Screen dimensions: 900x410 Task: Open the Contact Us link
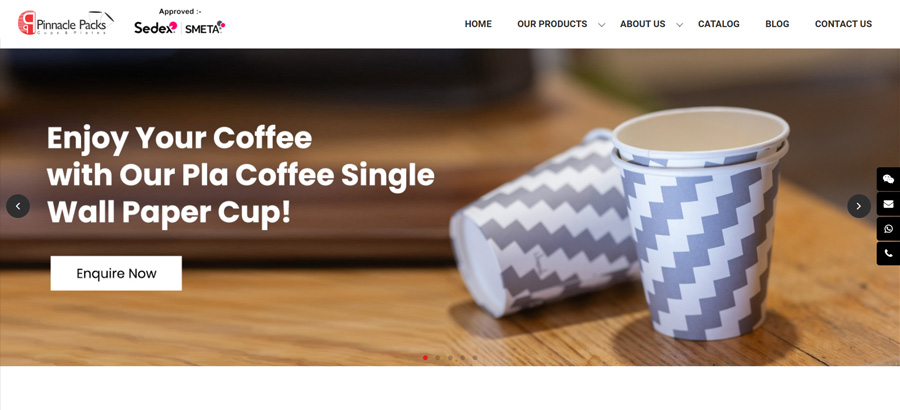click(x=843, y=24)
